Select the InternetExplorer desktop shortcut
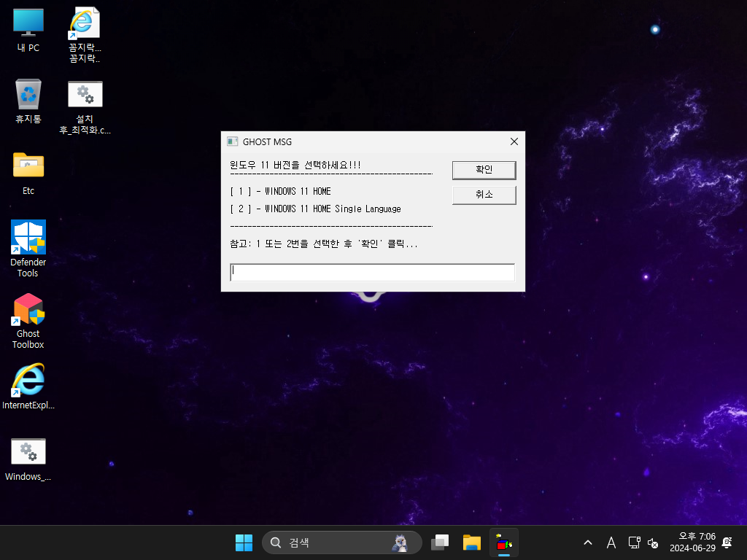Image resolution: width=747 pixels, height=560 pixels. coord(28,386)
